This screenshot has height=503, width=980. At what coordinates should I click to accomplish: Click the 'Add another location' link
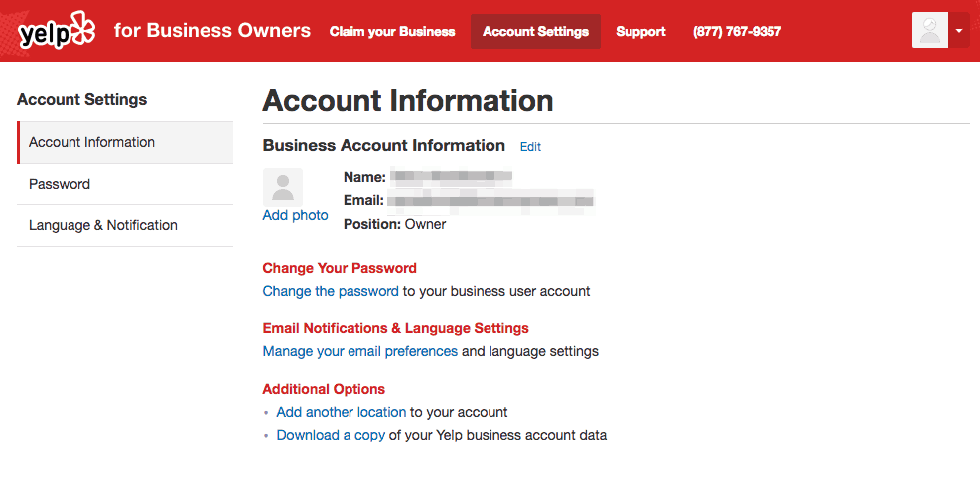(341, 413)
